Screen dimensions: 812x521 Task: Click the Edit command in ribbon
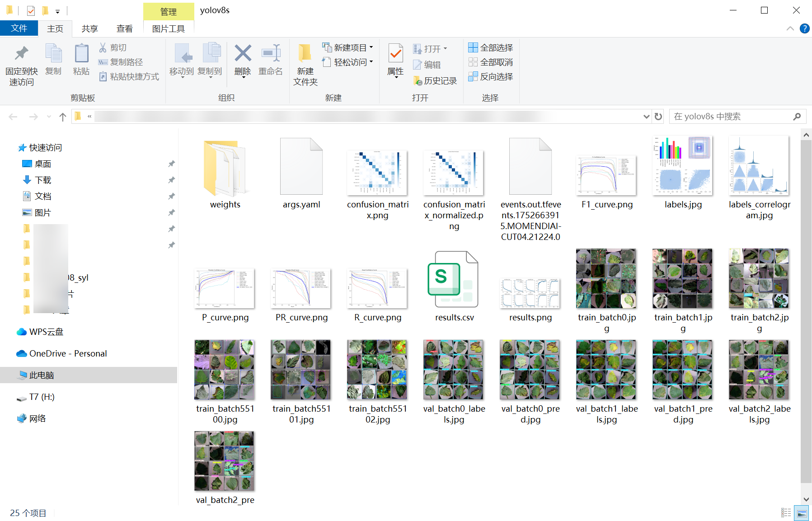click(x=427, y=65)
